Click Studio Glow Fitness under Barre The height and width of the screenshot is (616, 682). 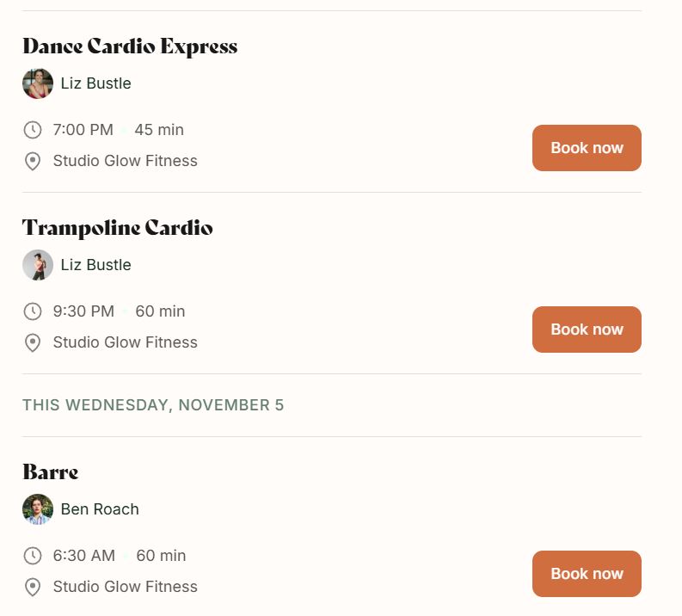pos(126,587)
